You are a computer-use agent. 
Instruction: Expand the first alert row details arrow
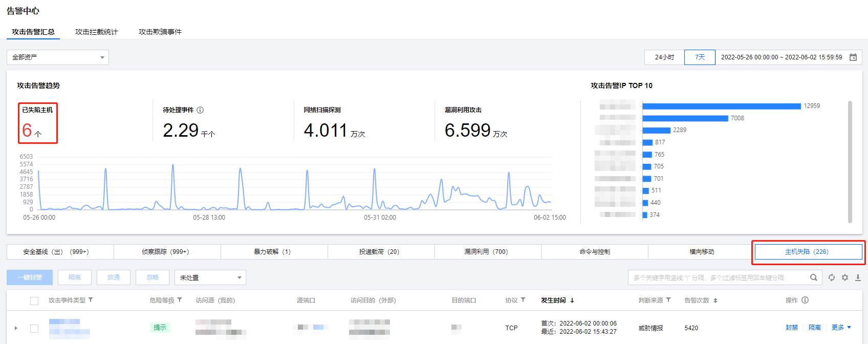pos(16,328)
